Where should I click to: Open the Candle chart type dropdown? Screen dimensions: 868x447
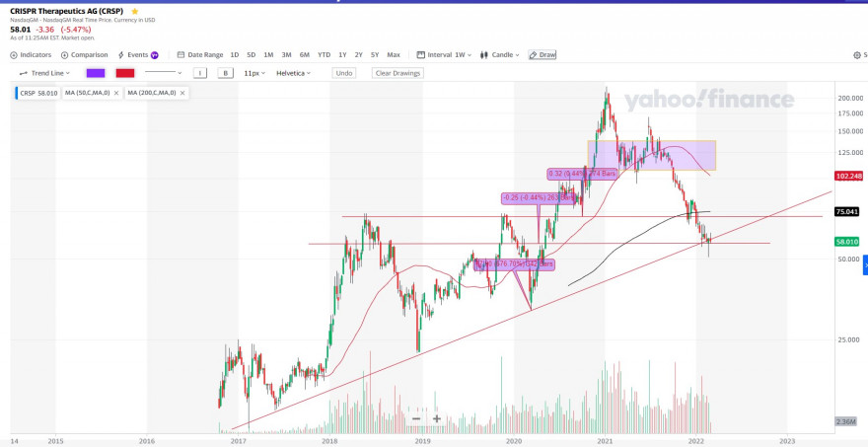500,55
